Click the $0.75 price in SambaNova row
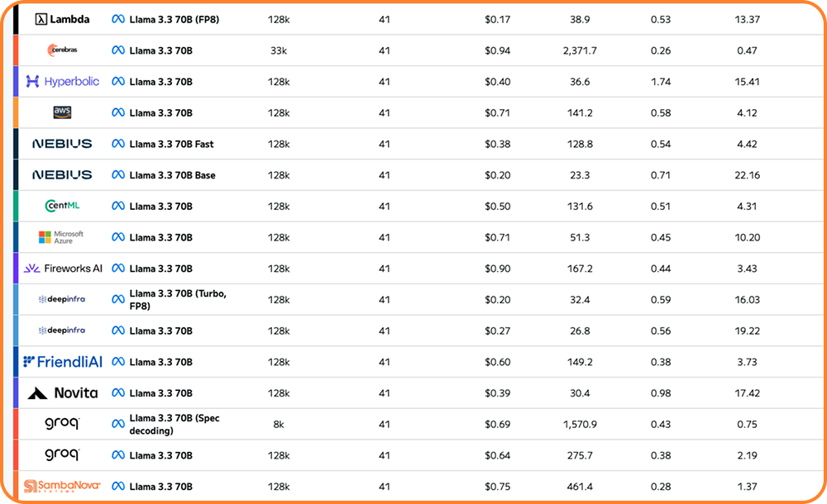This screenshot has width=827, height=504. [x=498, y=487]
